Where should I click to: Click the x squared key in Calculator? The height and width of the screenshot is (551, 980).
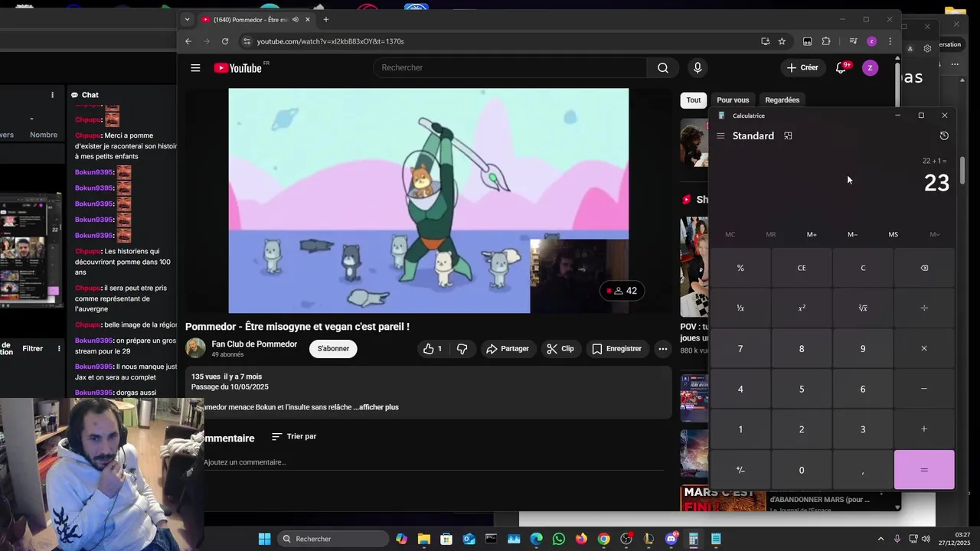coord(802,308)
